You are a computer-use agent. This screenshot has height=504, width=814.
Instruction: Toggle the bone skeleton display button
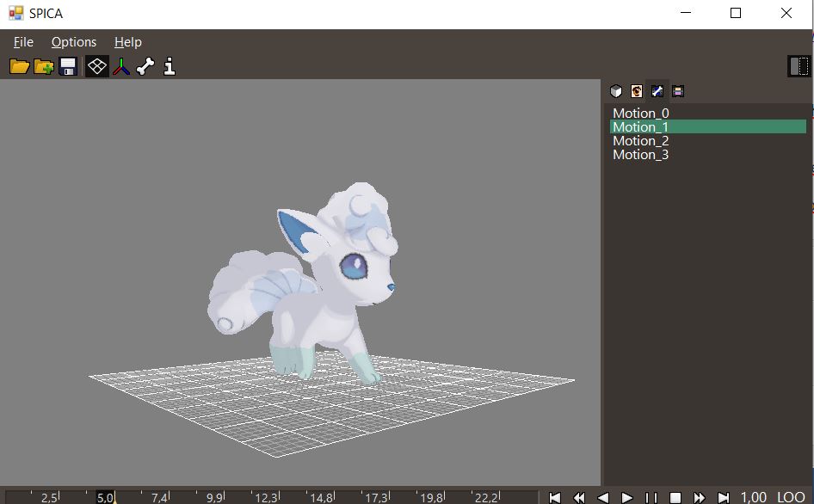coord(145,66)
